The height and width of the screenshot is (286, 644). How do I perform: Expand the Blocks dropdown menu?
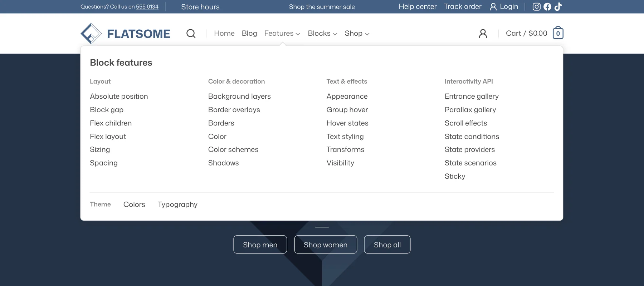pos(322,34)
